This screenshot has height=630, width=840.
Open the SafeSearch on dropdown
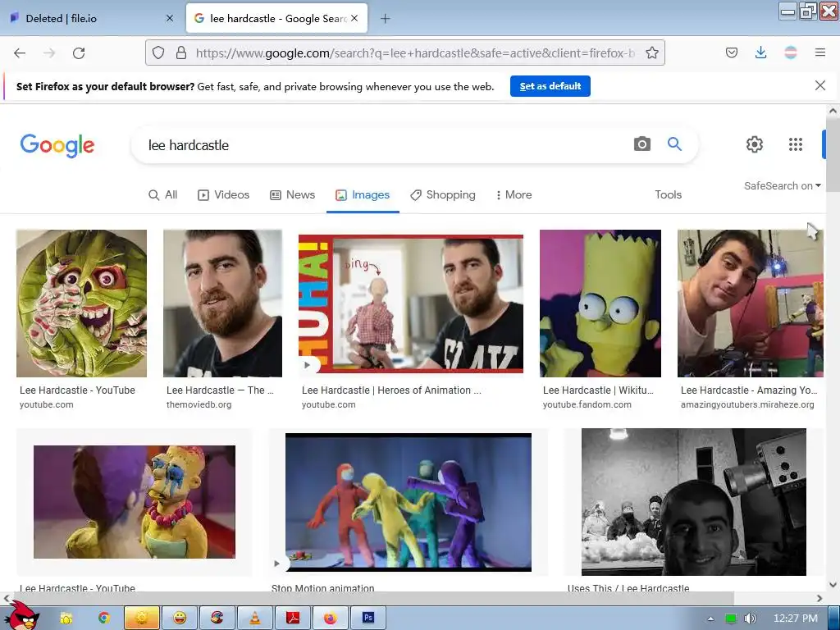point(782,186)
